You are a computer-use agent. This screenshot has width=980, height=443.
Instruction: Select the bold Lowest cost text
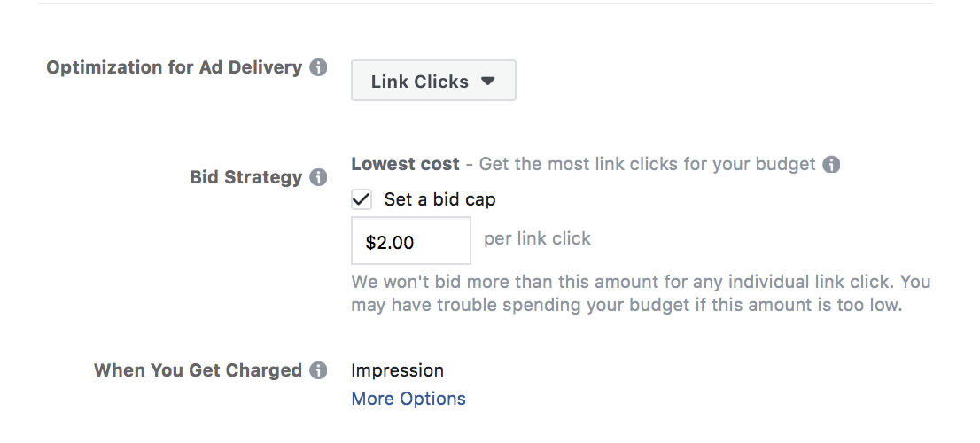coord(405,164)
